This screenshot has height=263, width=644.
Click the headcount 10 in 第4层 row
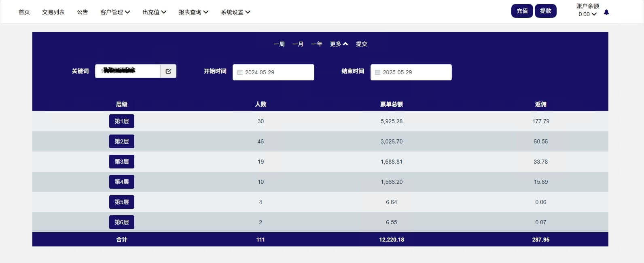(261, 182)
